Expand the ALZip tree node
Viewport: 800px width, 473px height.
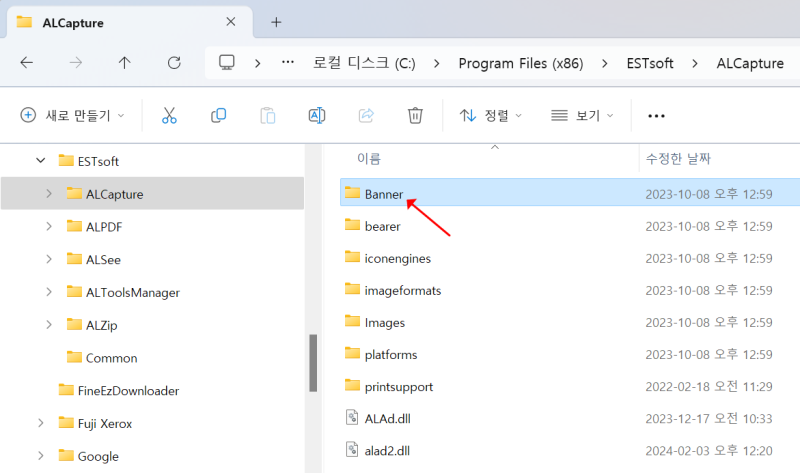click(49, 325)
